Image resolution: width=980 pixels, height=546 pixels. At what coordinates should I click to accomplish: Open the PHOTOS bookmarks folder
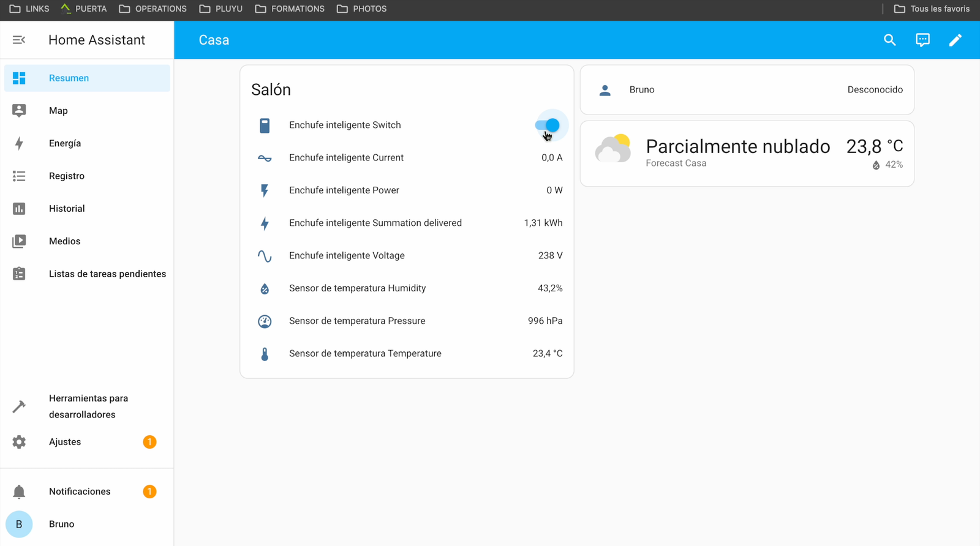[361, 9]
